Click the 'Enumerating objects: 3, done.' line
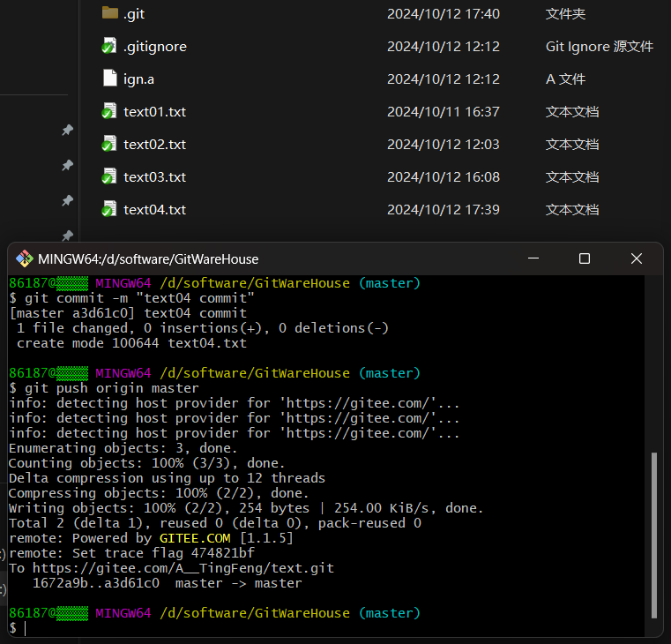This screenshot has width=671, height=644. [123, 448]
